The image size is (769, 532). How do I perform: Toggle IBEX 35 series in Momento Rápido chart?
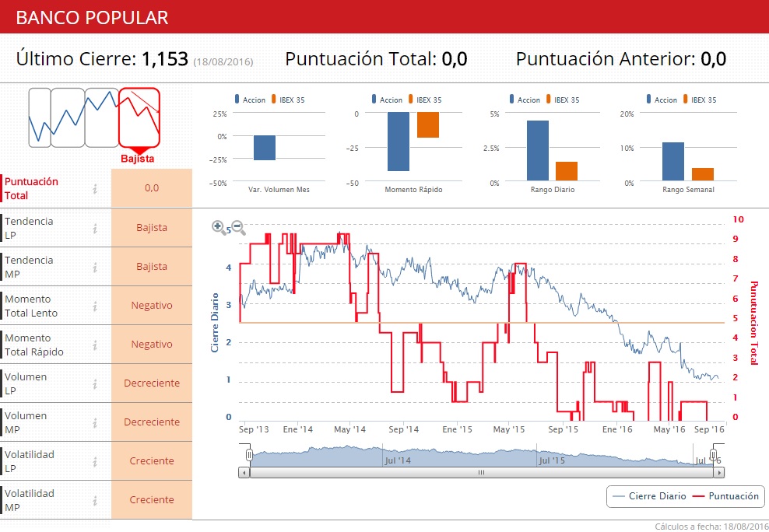[425, 100]
